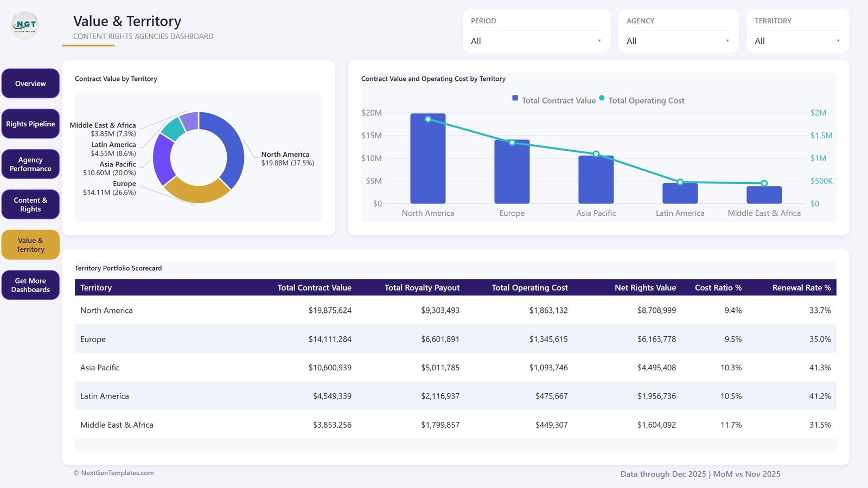Click the $6,601,891 royalty payout cell
This screenshot has width=868, height=488.
click(441, 339)
